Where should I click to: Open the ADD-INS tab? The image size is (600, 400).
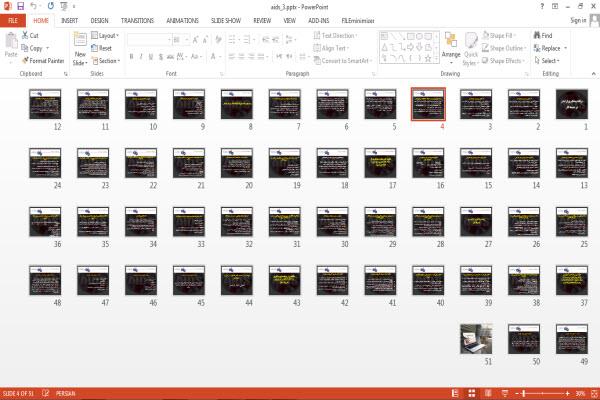pos(318,21)
